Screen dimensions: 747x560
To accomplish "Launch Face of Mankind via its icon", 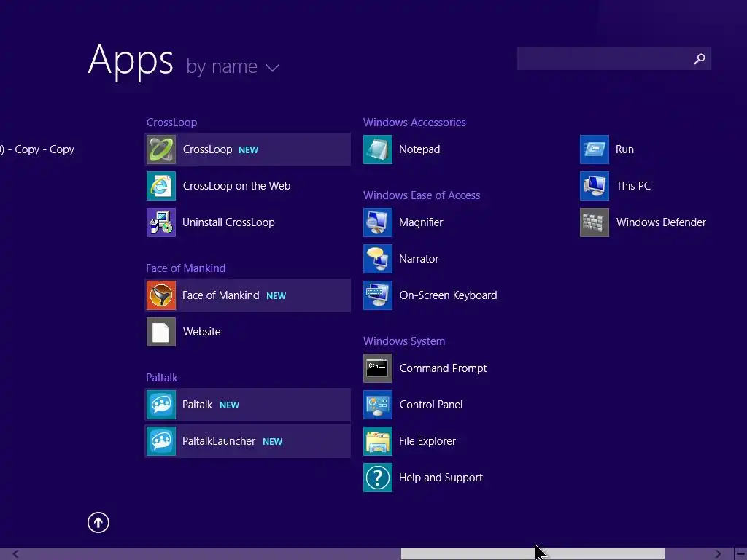I will [x=161, y=295].
